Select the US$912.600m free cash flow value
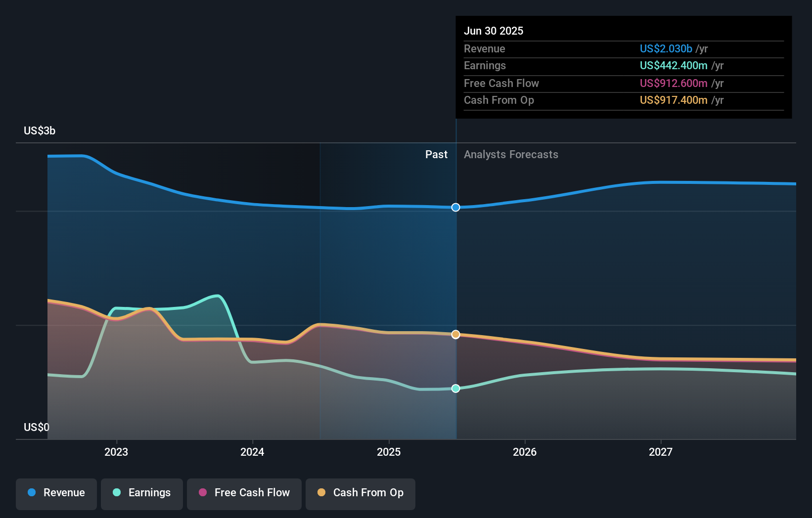Viewport: 812px width, 518px height. 673,84
